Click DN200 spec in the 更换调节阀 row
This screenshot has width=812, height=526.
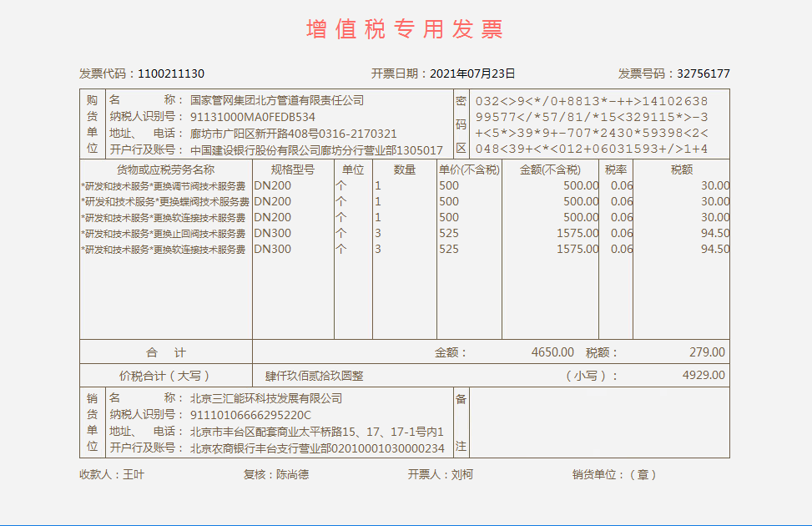pyautogui.click(x=272, y=185)
